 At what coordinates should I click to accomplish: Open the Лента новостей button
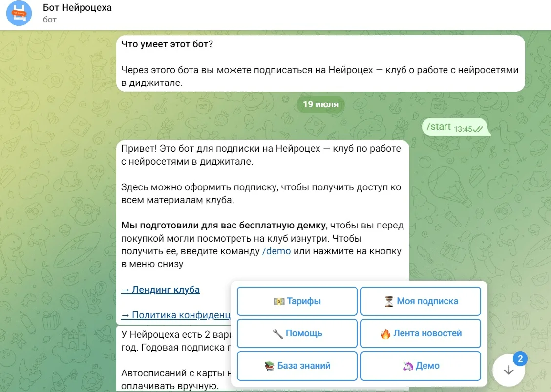pyautogui.click(x=421, y=333)
